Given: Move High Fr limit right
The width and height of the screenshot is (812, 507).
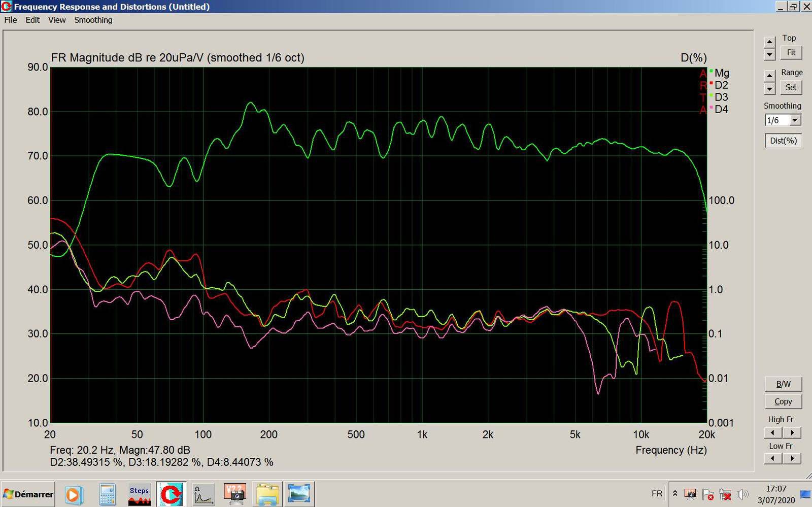Looking at the screenshot, I should point(792,433).
